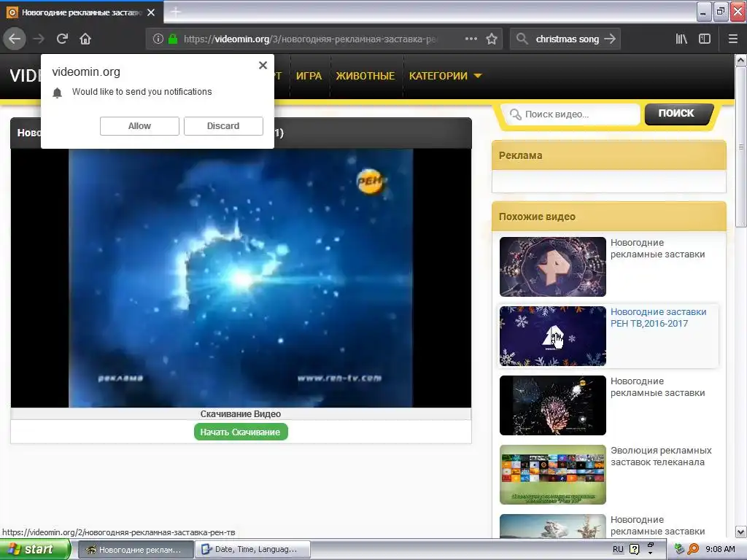Toggle the sidebar view icon
Image resolution: width=747 pixels, height=560 pixels.
(x=705, y=39)
